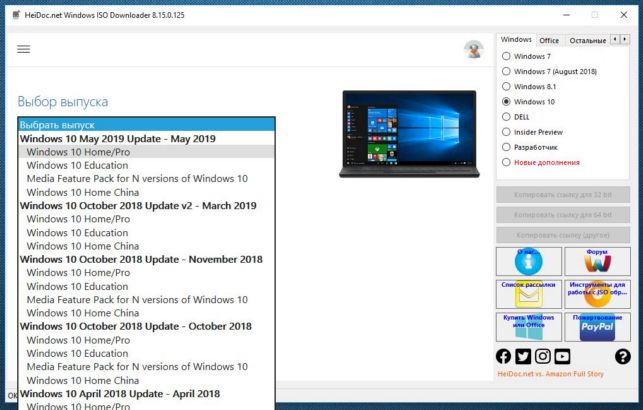Screen dimensions: 643x410
Task: Open the Форум button
Action: pyautogui.click(x=597, y=261)
